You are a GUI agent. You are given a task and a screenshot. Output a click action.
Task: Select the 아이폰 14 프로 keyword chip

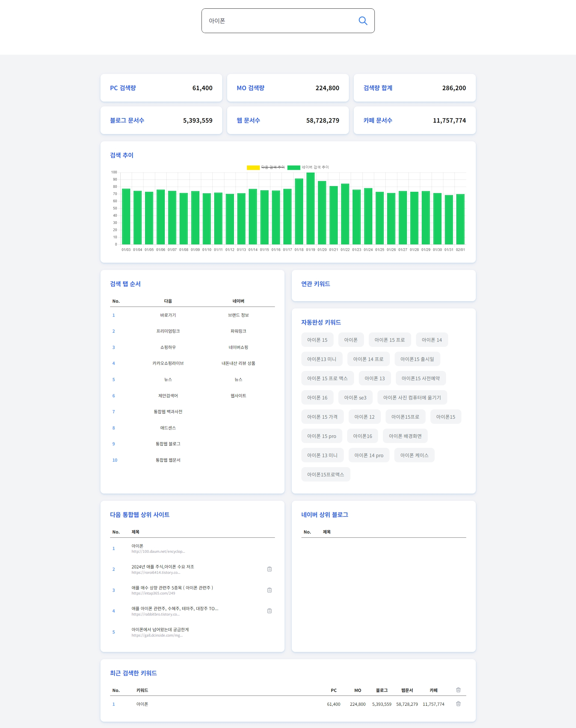point(368,359)
